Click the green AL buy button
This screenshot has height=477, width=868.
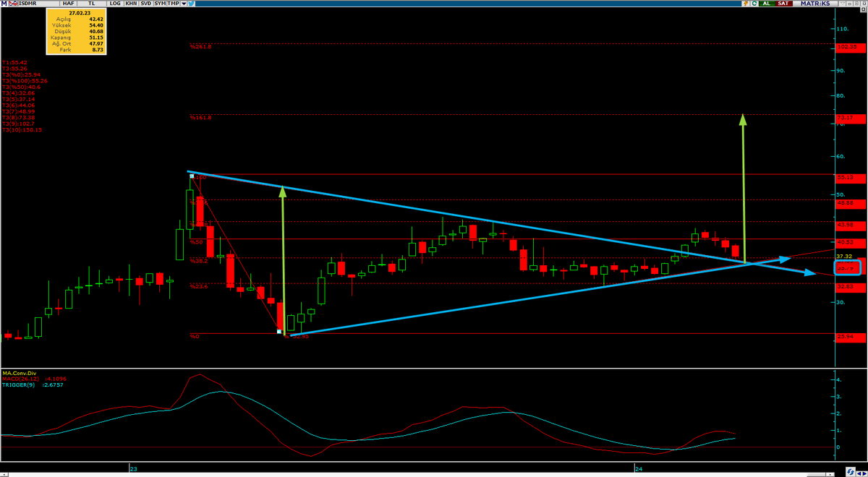pos(767,4)
